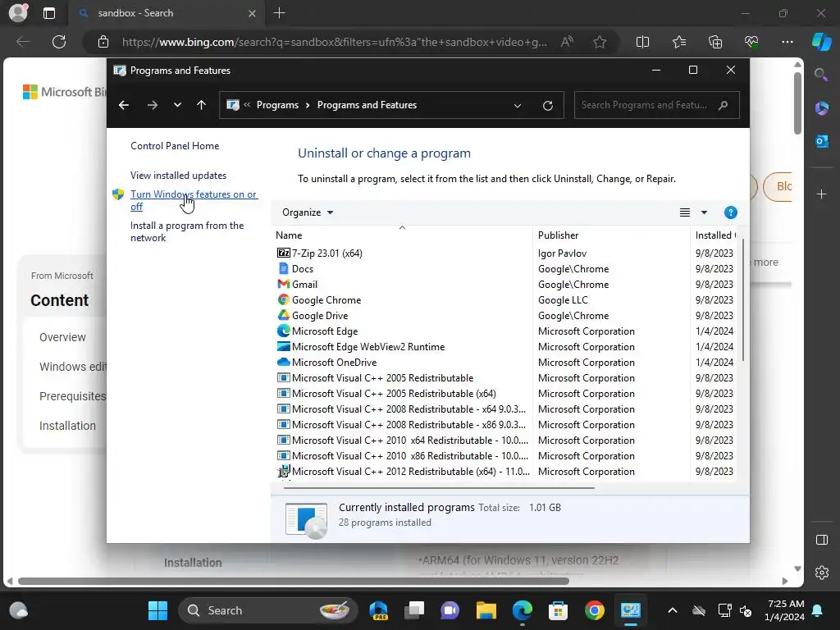Open the blue Help button
840x630 pixels.
coord(730,212)
